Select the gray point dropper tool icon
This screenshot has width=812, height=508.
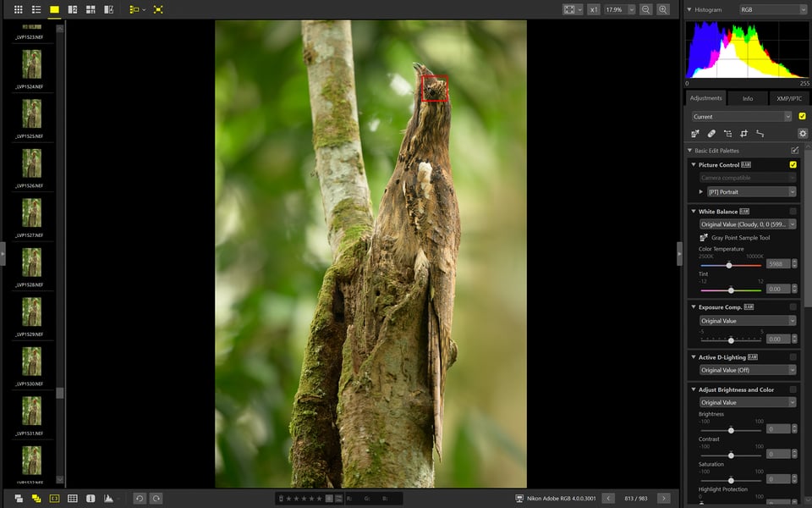click(x=695, y=134)
